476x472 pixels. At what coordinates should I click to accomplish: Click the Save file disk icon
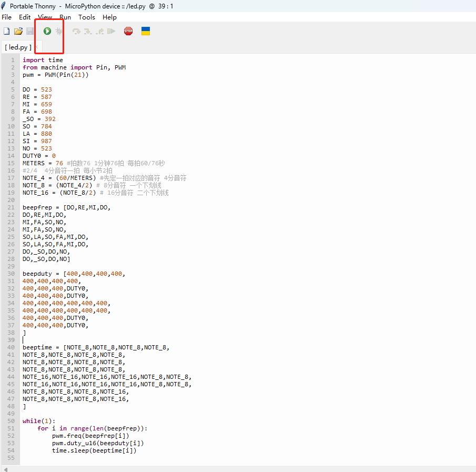(x=30, y=31)
